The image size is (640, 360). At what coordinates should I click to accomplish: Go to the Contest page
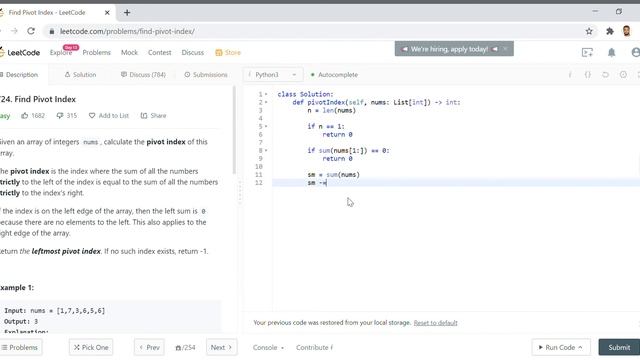(160, 52)
